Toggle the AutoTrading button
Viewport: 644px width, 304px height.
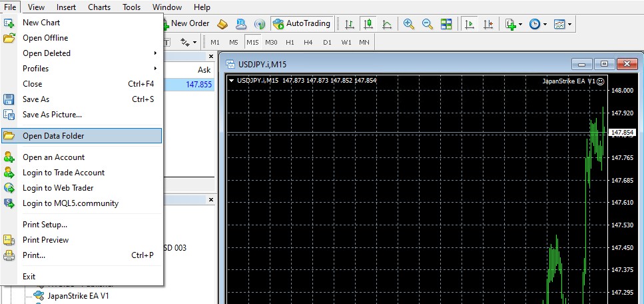[x=302, y=23]
